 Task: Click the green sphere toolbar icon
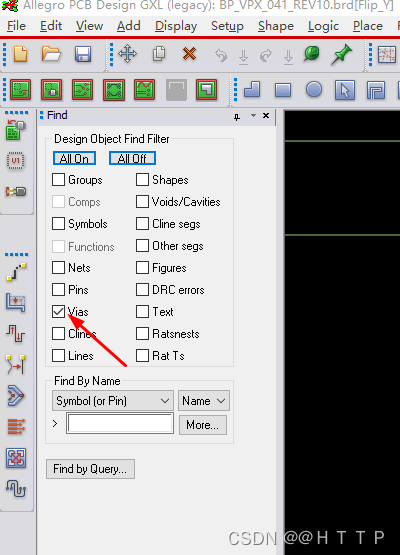pos(312,54)
